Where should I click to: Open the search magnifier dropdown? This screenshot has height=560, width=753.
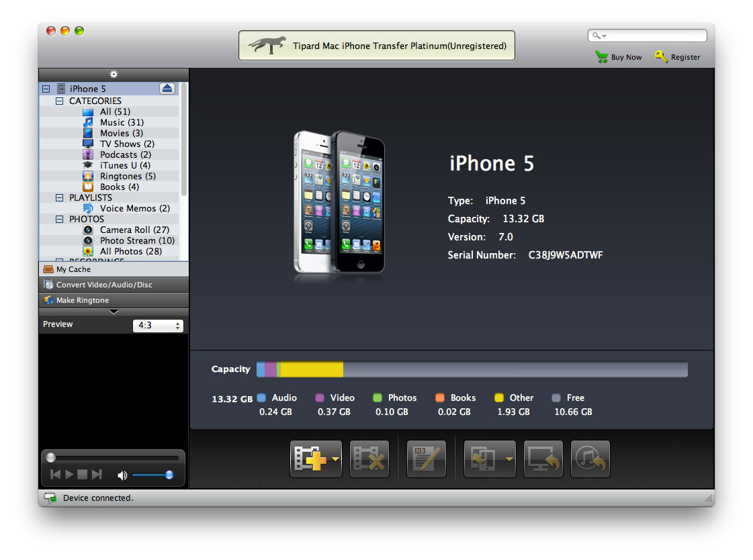599,36
